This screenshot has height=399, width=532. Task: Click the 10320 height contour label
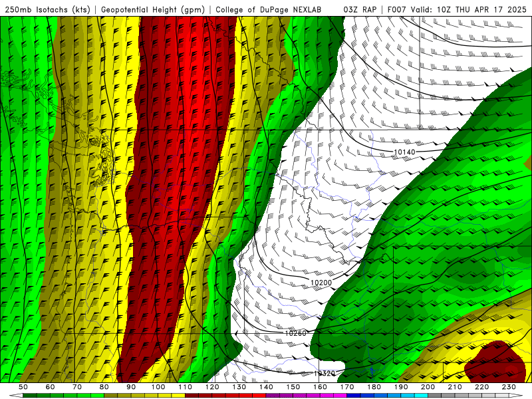(325, 374)
